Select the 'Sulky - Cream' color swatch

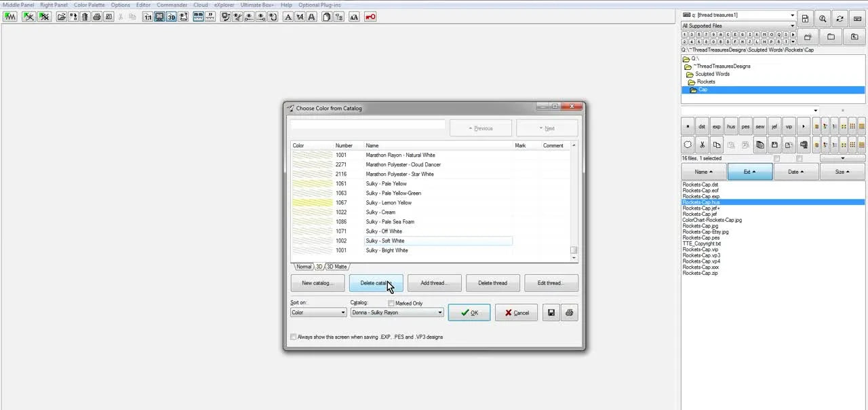tap(312, 212)
